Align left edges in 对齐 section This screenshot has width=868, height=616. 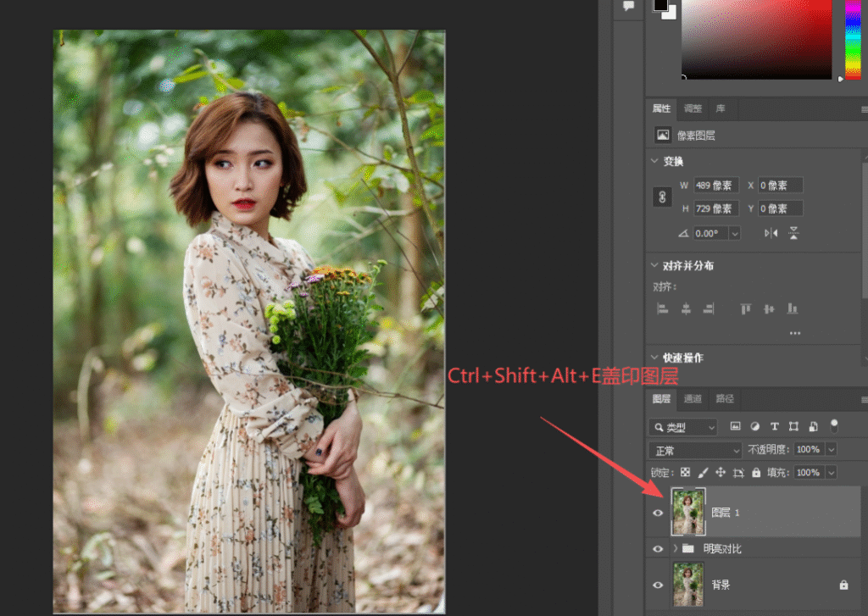pos(662,308)
